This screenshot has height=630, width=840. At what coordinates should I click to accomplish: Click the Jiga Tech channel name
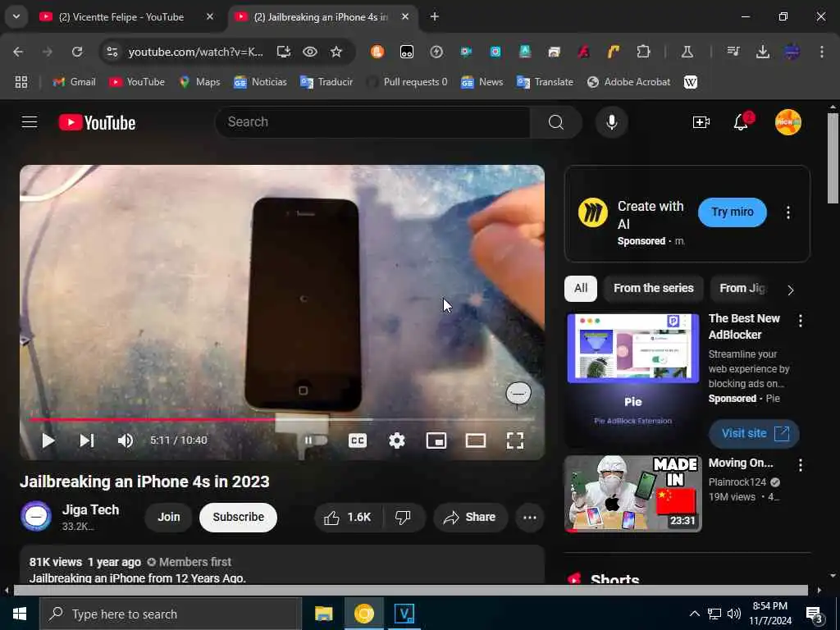click(90, 509)
